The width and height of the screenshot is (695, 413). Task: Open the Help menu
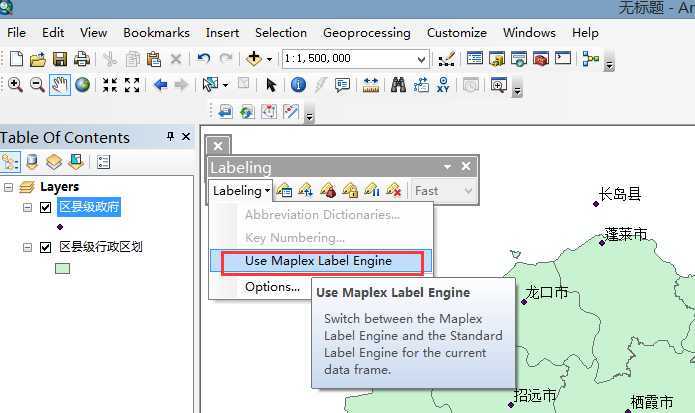(585, 33)
